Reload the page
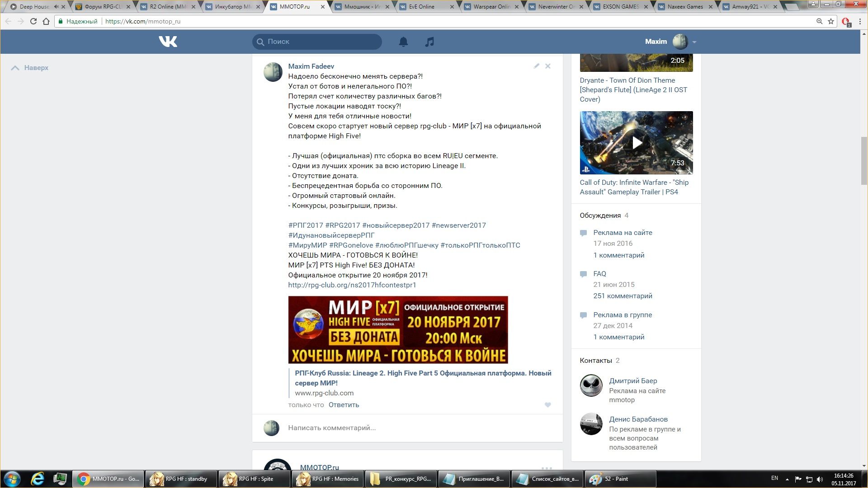The image size is (868, 488). (33, 21)
